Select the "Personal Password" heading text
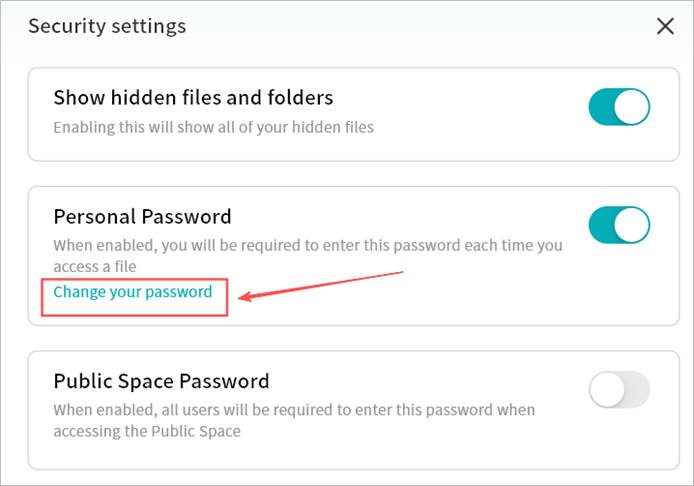Image resolution: width=694 pixels, height=486 pixels. click(x=142, y=216)
